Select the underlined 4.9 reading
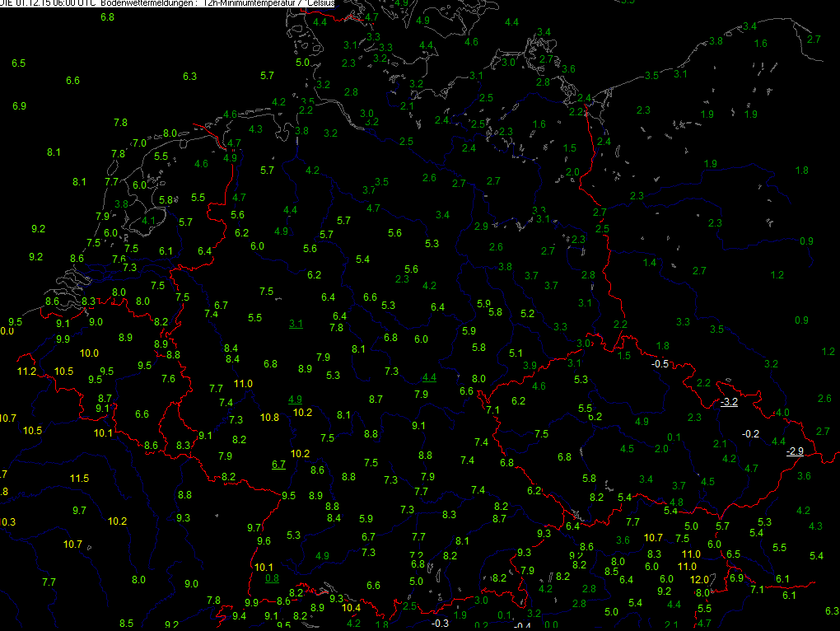 click(x=295, y=400)
